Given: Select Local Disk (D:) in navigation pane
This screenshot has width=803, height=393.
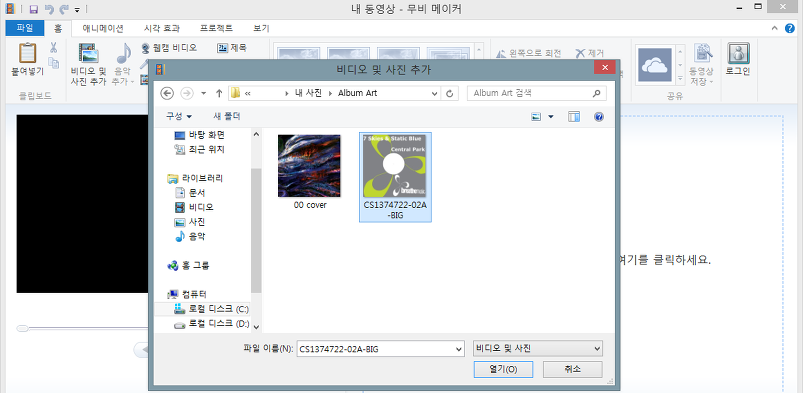Looking at the screenshot, I should pyautogui.click(x=211, y=324).
